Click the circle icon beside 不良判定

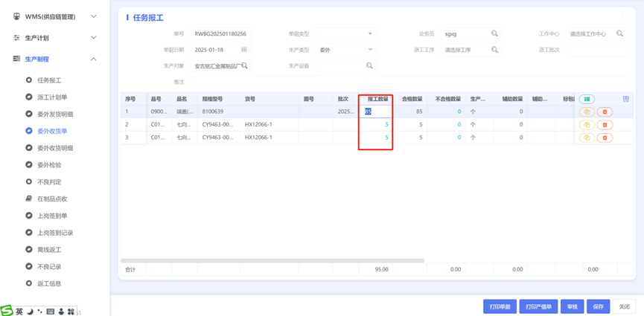point(29,182)
